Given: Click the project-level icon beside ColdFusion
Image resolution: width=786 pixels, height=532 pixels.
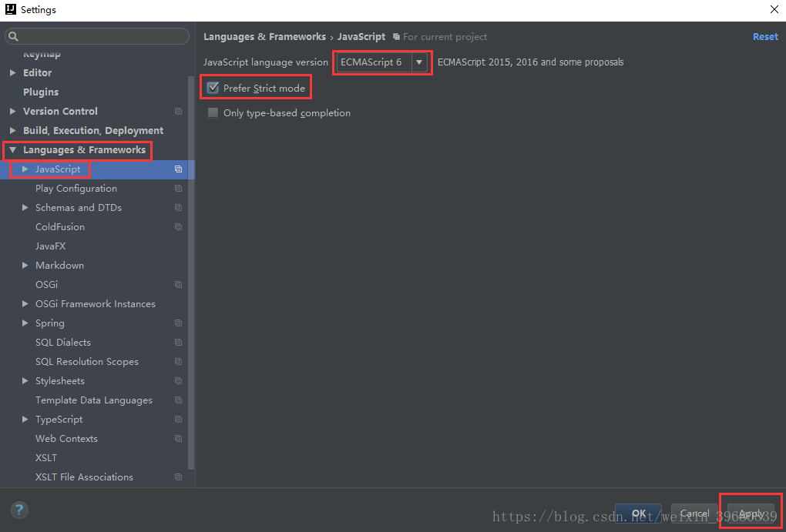Looking at the screenshot, I should click(x=179, y=227).
